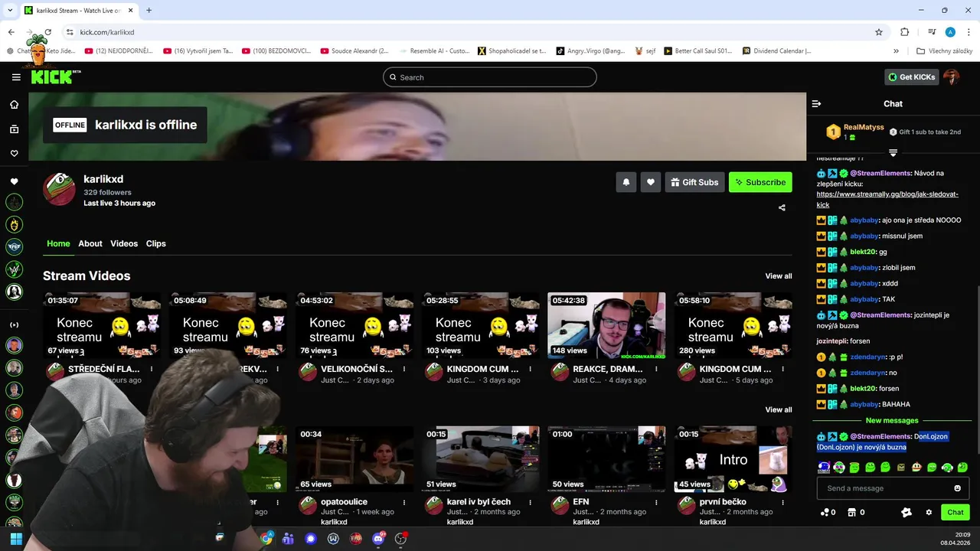This screenshot has height=551, width=980.
Task: Open the KICKs gift icon in chat footer
Action: pos(906,512)
